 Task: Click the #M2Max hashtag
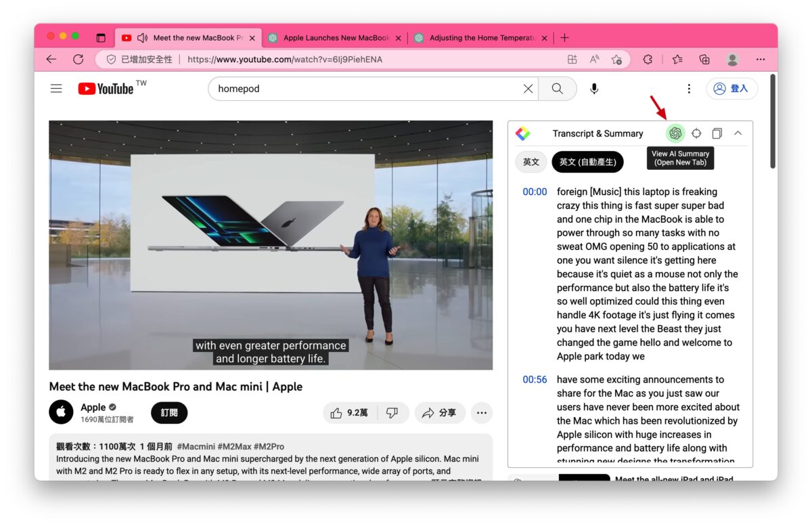(235, 447)
